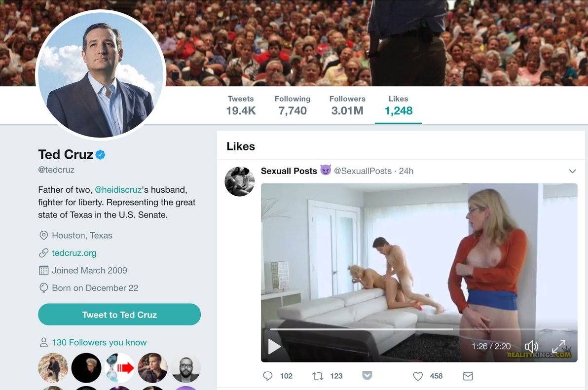Viewport: 588px width, 390px height.
Task: Enter fullscreen with the expand arrows icon
Action: (x=558, y=346)
